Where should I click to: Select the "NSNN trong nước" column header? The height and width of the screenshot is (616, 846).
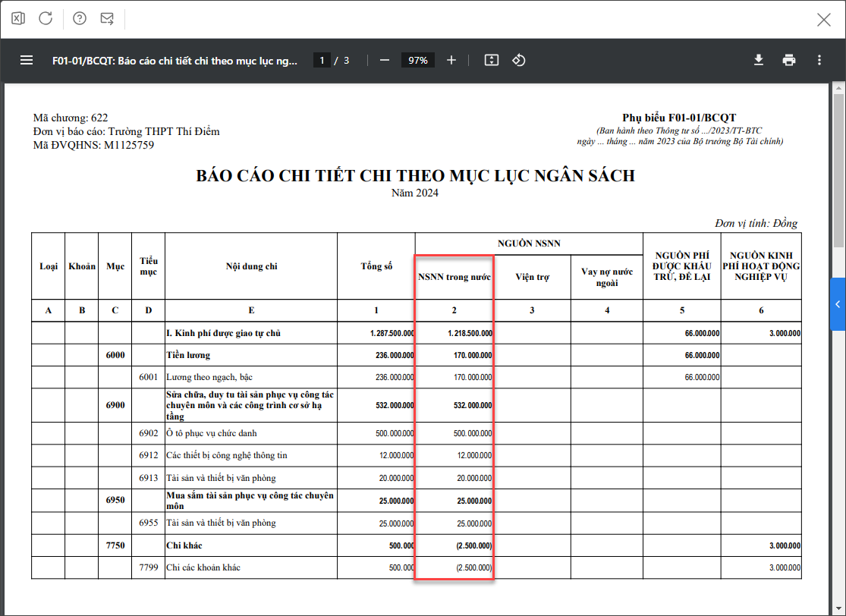pos(454,277)
